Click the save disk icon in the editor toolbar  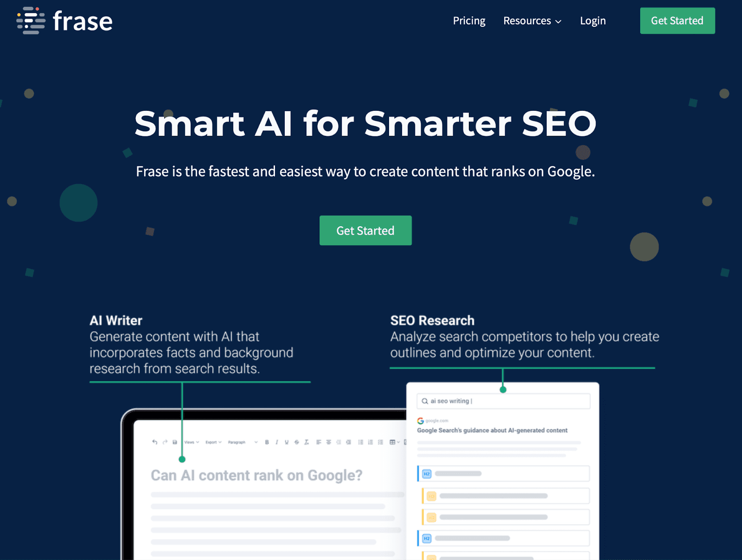pos(175,442)
